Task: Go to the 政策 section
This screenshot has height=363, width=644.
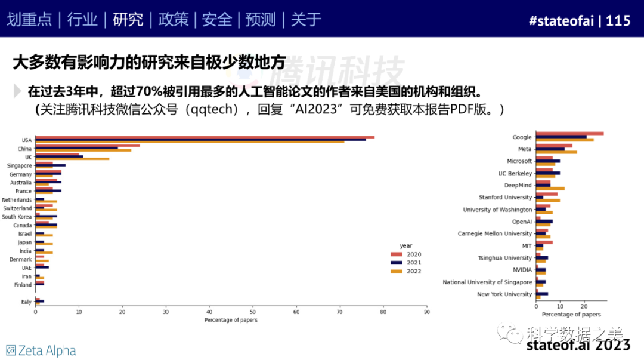Action: pyautogui.click(x=173, y=20)
